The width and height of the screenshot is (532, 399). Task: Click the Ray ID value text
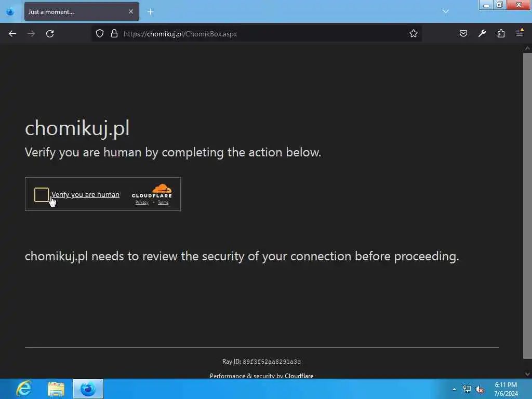coord(272,362)
